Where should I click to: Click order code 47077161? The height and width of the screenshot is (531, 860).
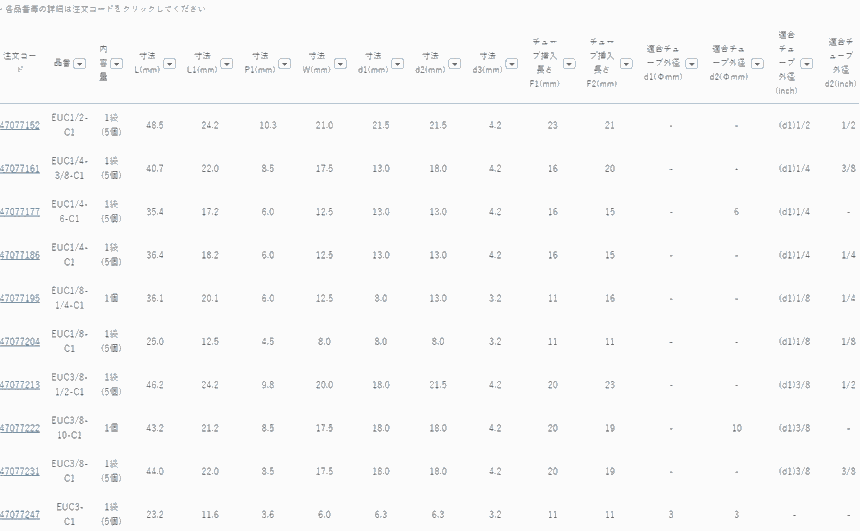pyautogui.click(x=20, y=169)
